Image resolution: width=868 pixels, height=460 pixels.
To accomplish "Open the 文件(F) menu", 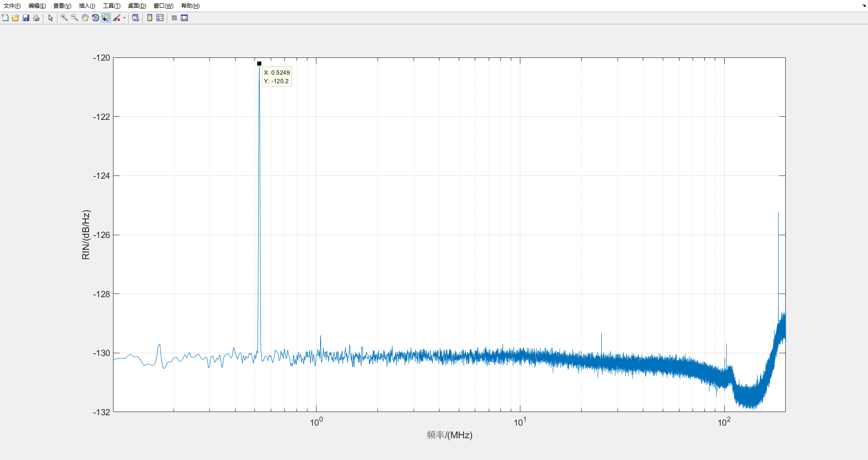I will (x=12, y=6).
